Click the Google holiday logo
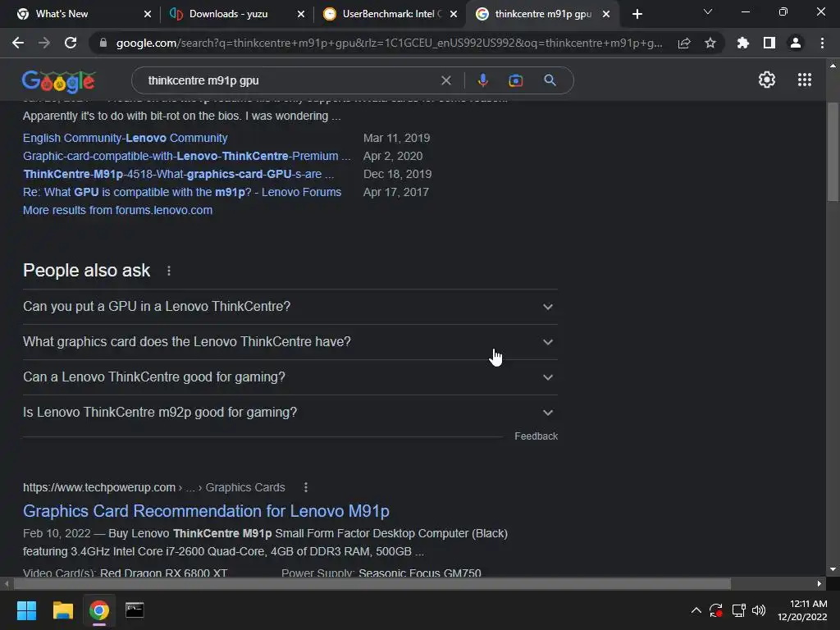Image resolution: width=840 pixels, height=630 pixels. click(x=58, y=81)
